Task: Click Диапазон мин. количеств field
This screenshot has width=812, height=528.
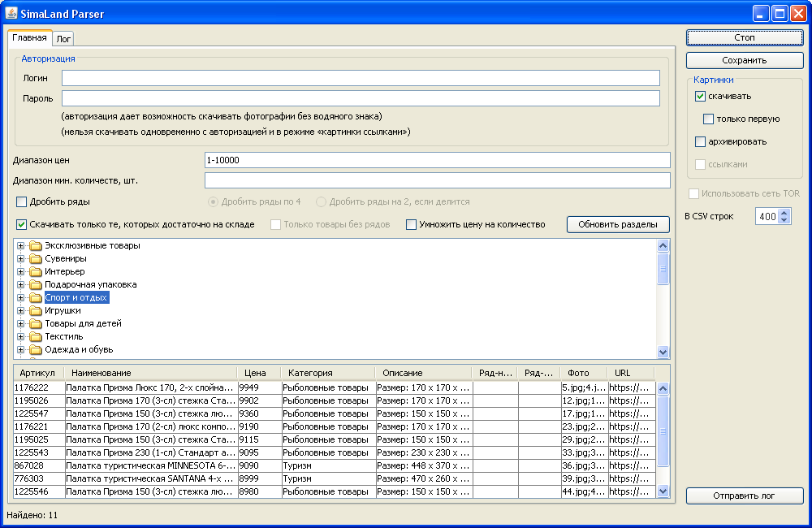Action: point(438,180)
